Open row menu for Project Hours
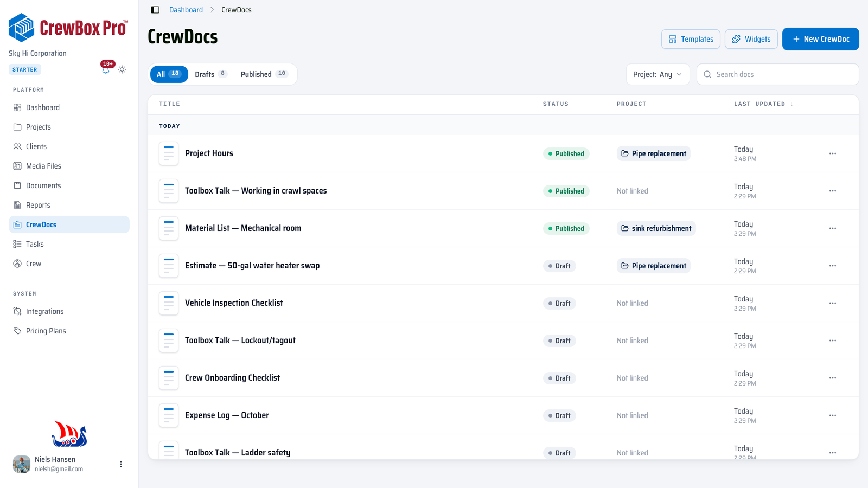Image resolution: width=868 pixels, height=488 pixels. point(833,153)
